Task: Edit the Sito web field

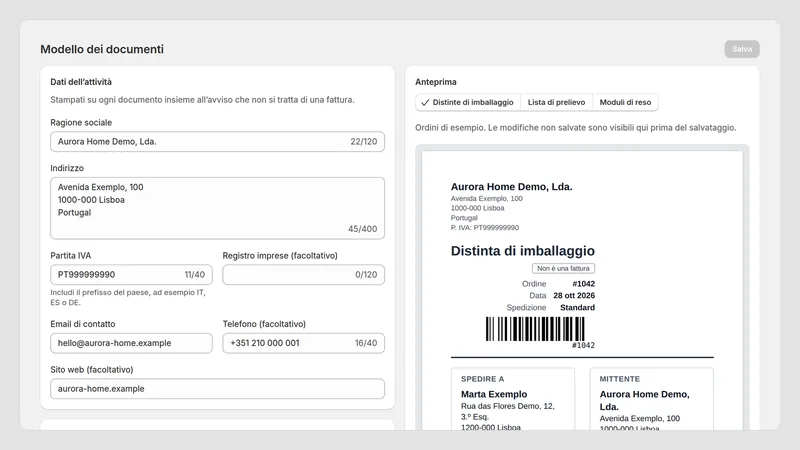Action: click(x=217, y=389)
